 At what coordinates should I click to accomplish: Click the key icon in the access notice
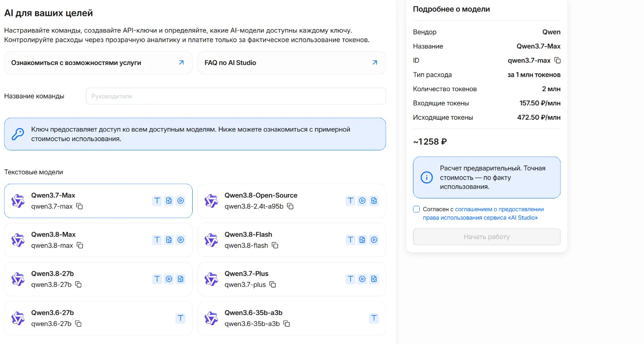coord(18,134)
